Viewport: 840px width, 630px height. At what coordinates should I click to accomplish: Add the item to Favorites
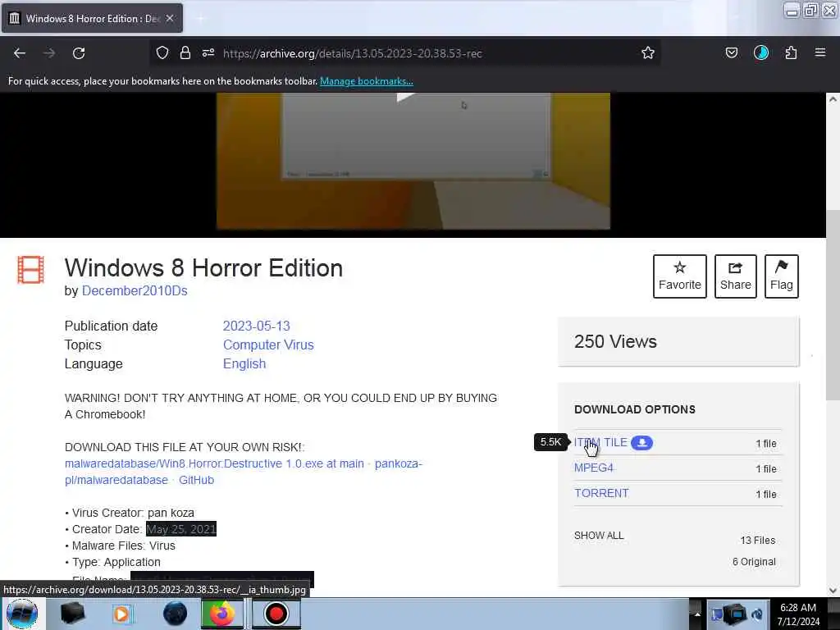click(x=679, y=276)
